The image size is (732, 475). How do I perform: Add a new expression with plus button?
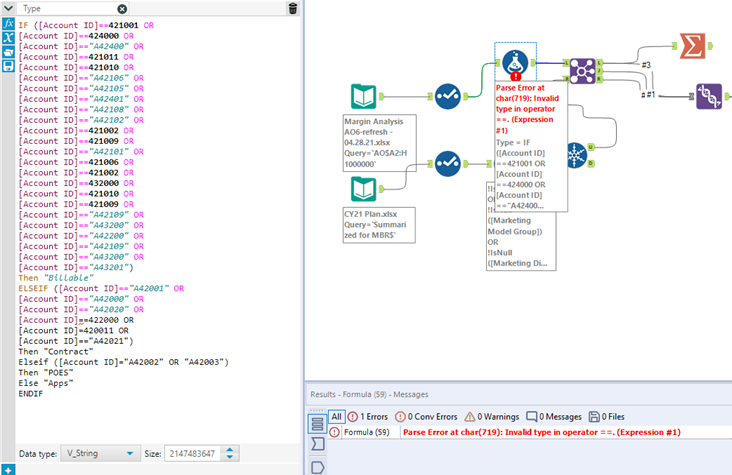pos(8,469)
